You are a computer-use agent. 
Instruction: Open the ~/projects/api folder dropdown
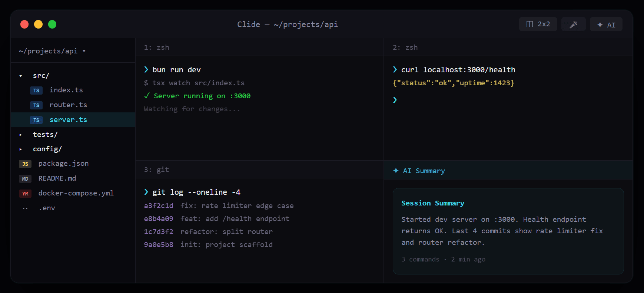click(52, 51)
